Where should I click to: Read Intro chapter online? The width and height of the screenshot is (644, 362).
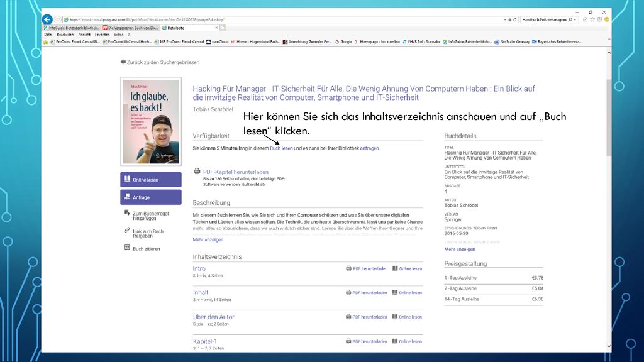pyautogui.click(x=407, y=269)
